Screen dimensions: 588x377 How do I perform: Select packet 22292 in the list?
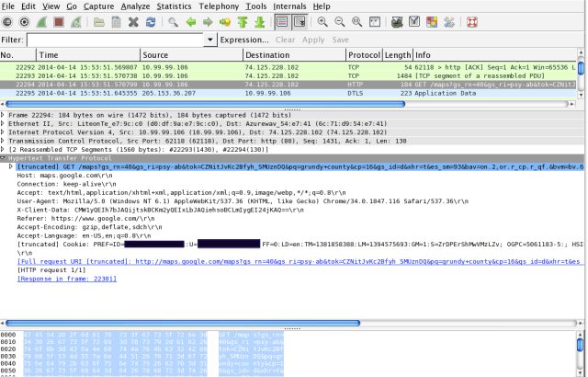(288, 67)
